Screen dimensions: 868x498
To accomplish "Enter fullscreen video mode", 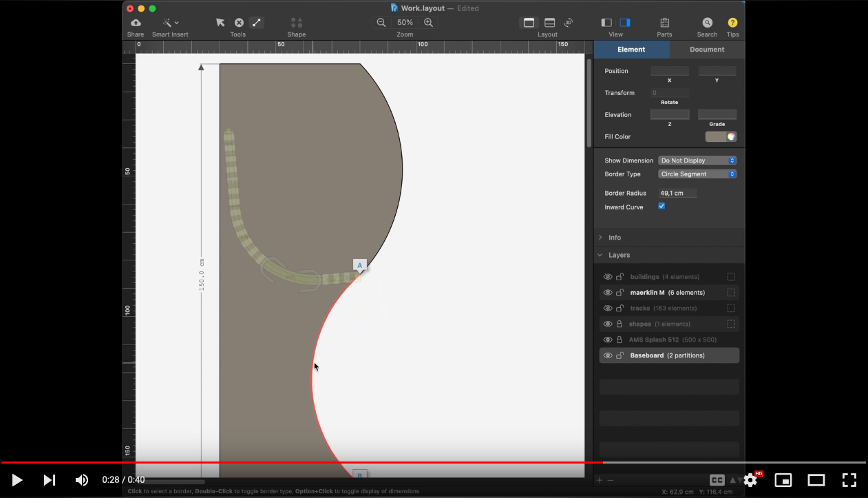I will tap(849, 480).
